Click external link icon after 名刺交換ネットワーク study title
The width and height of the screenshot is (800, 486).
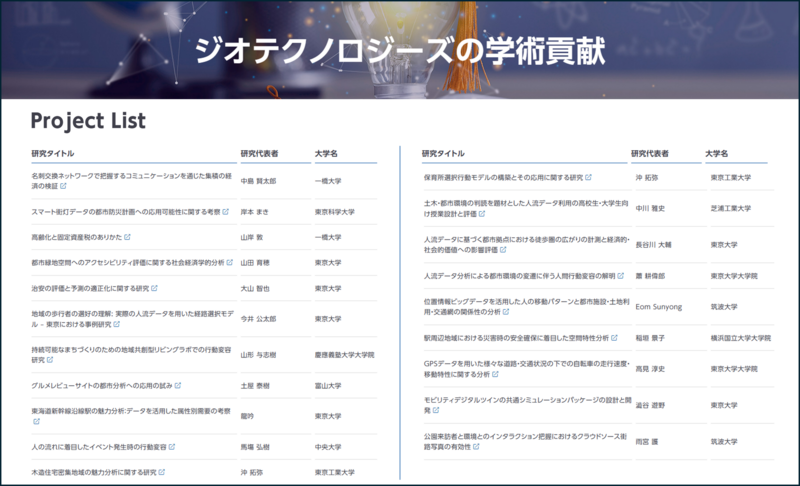tap(64, 186)
